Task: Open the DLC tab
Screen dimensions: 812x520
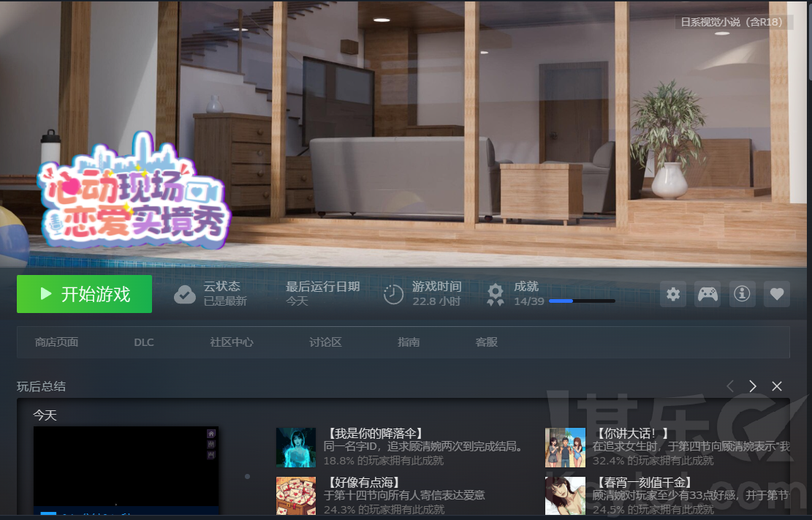Action: coord(144,342)
